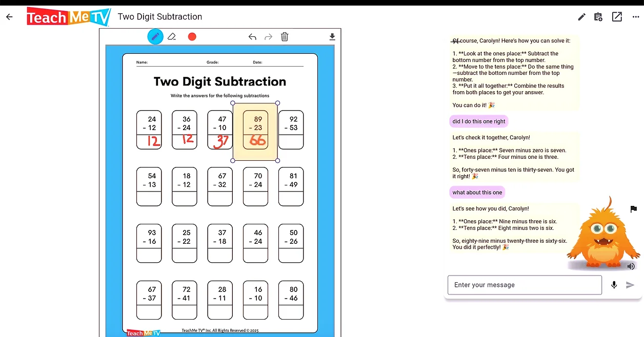Click the TeachMe TV logo
644x337 pixels.
coord(69,17)
